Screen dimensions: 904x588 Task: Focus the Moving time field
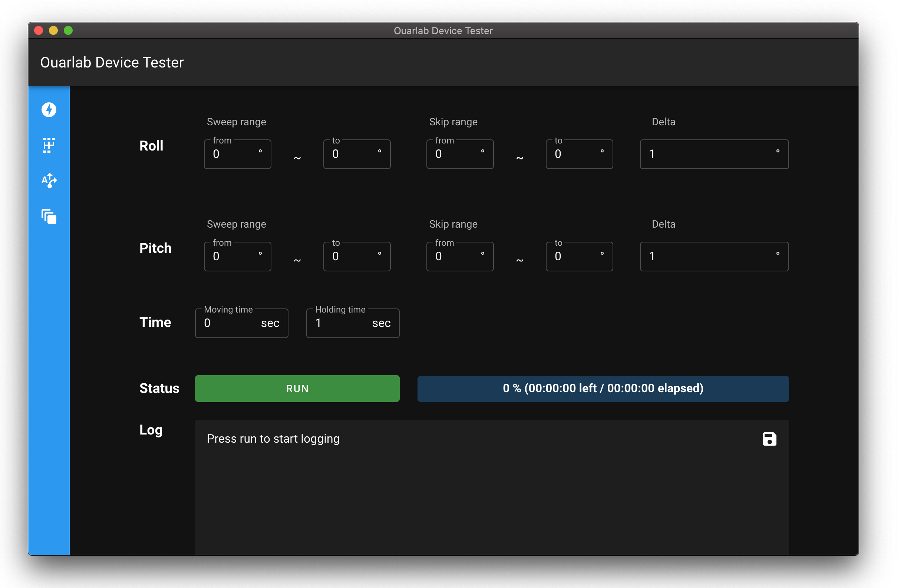point(241,323)
